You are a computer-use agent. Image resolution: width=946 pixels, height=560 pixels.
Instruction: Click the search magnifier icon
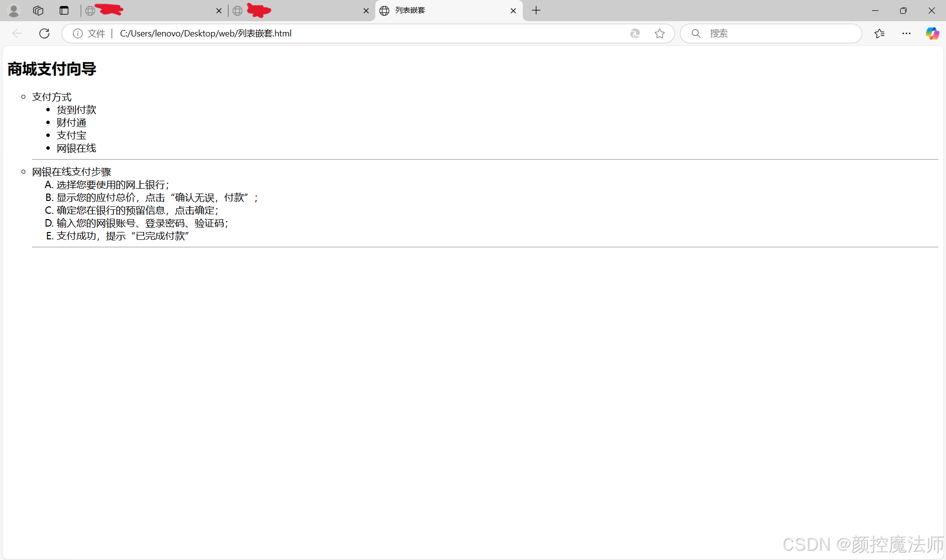[696, 33]
